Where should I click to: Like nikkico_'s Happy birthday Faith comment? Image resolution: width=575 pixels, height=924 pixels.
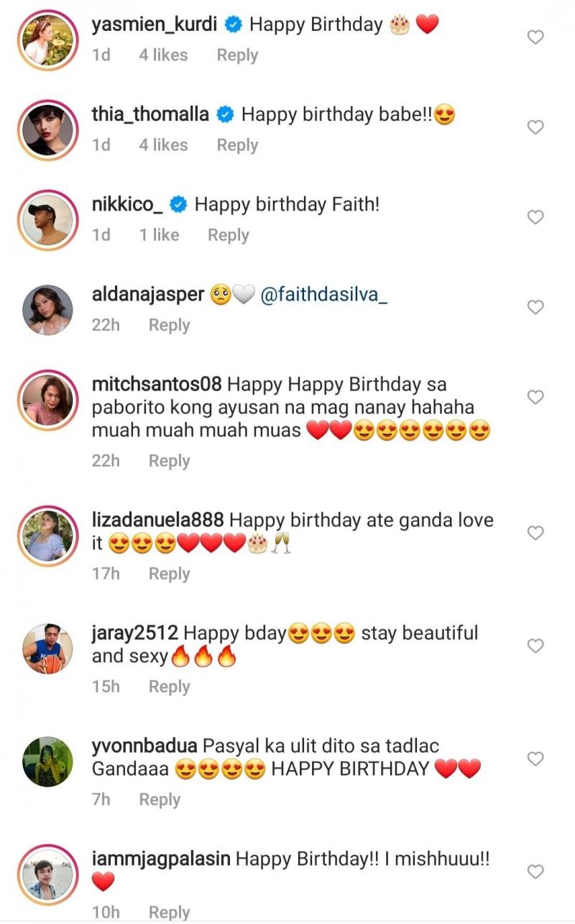coord(535,217)
